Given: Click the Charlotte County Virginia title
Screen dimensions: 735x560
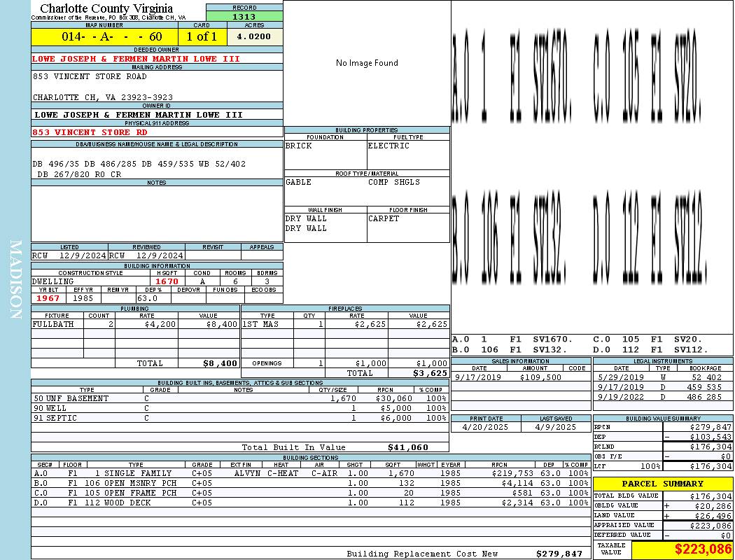Looking at the screenshot, I should (x=106, y=8).
